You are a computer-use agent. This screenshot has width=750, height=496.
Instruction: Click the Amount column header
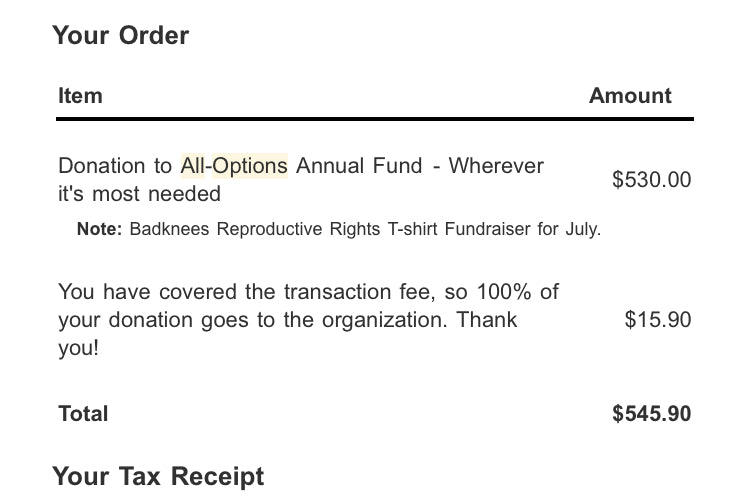[630, 96]
